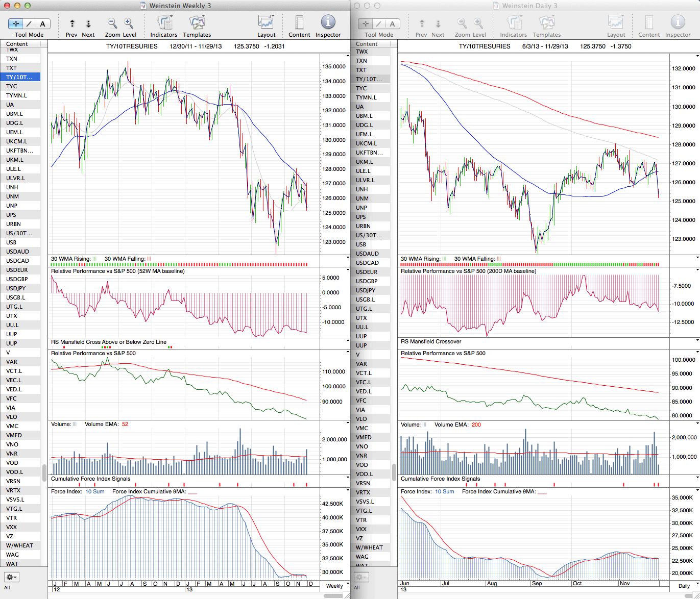
Task: Click Content column header in Weekly sidebar
Action: click(x=17, y=44)
